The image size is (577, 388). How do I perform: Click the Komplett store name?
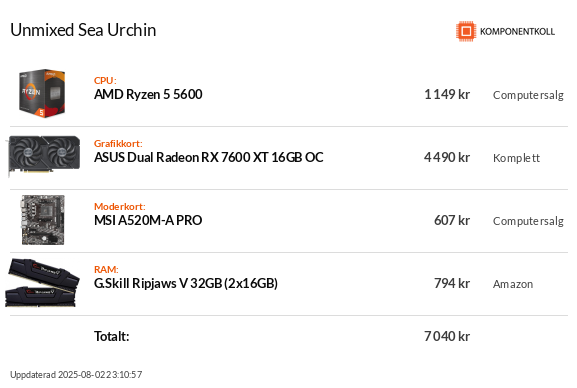(x=516, y=158)
